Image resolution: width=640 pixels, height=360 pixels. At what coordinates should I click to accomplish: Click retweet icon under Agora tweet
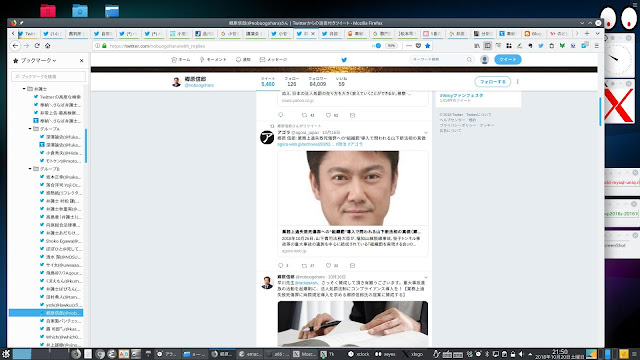304,265
